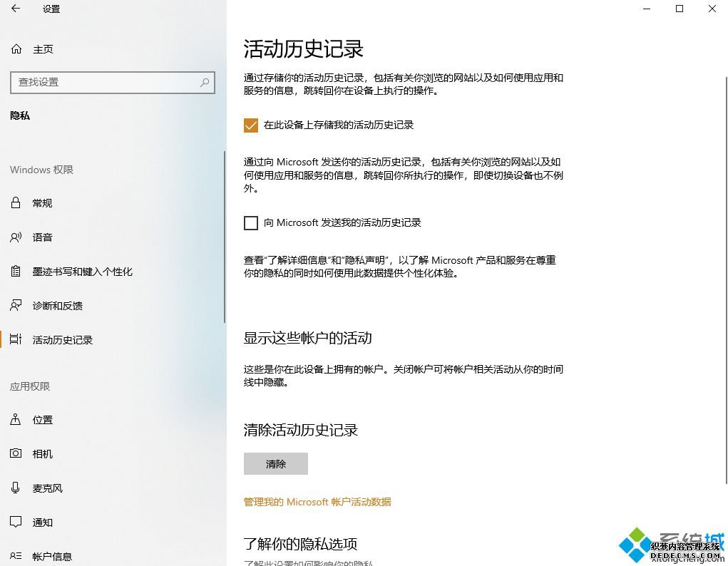The height and width of the screenshot is (566, 728).
Task: Open 相机 permissions
Action: tap(42, 453)
